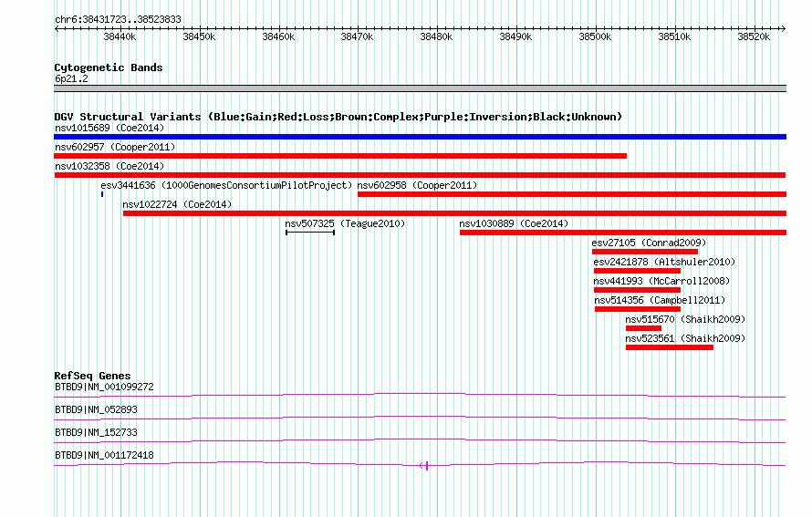This screenshot has height=517, width=812.
Task: Open the nsv515670 (Shaikh2009) label
Action: tap(685, 319)
